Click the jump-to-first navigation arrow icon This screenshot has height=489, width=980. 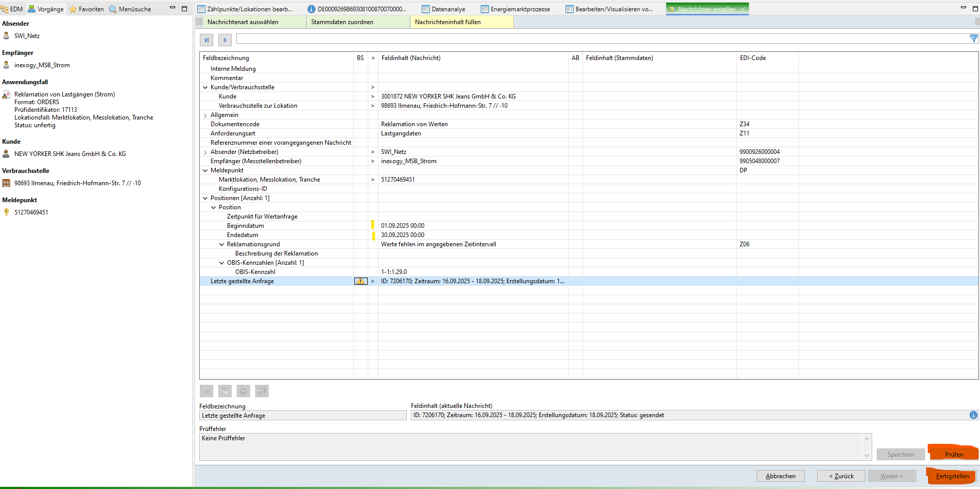click(x=206, y=40)
